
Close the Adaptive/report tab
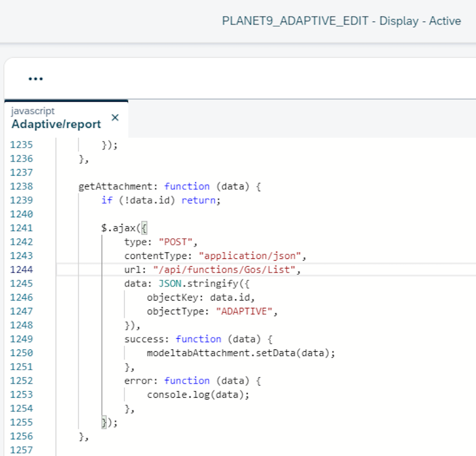pos(115,117)
